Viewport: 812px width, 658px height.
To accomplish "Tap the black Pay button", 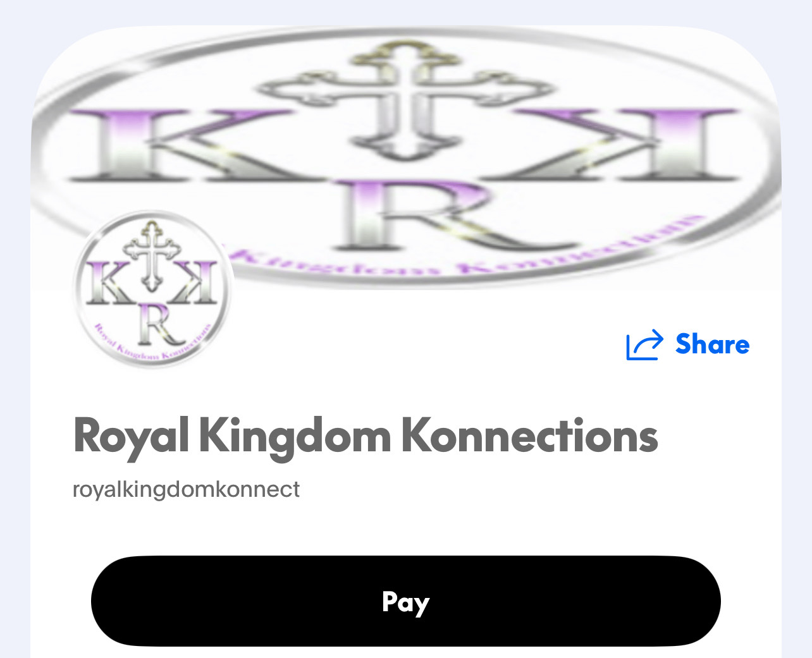I will coord(406,601).
